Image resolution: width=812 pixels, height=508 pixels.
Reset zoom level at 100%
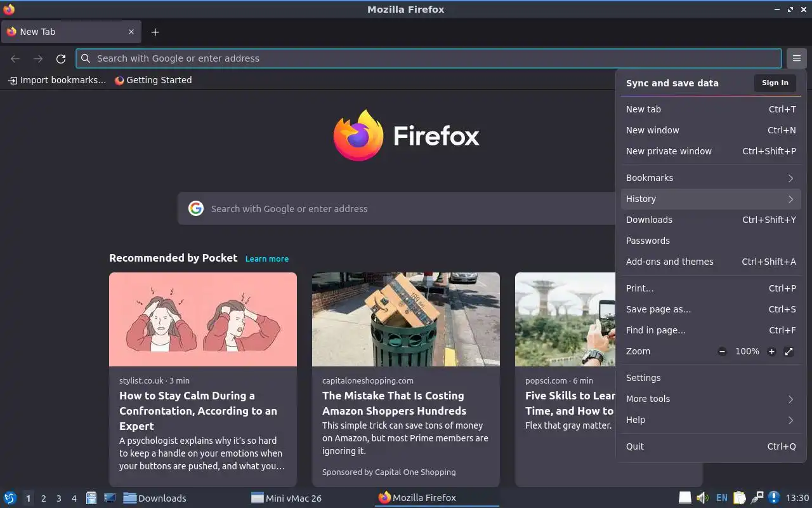(747, 351)
